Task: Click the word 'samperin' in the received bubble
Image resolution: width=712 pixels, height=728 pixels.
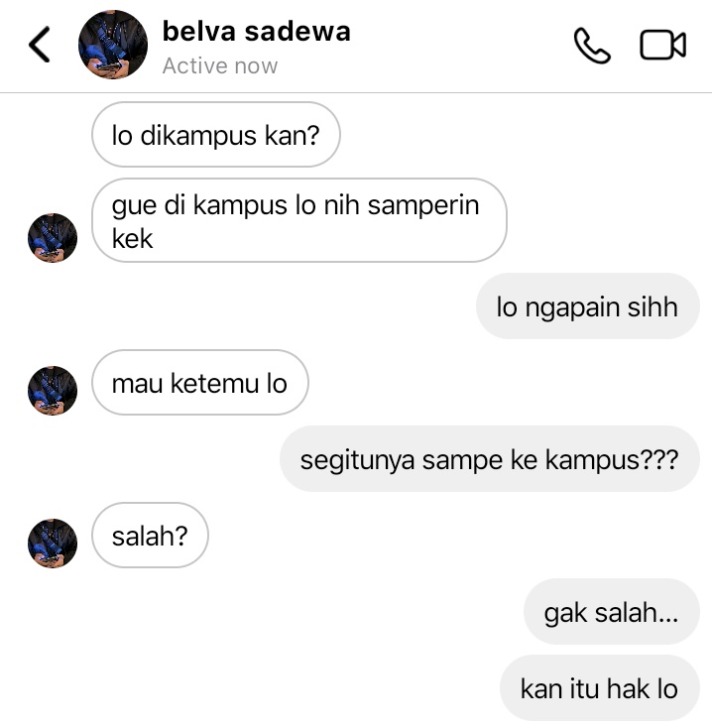Action: point(423,206)
